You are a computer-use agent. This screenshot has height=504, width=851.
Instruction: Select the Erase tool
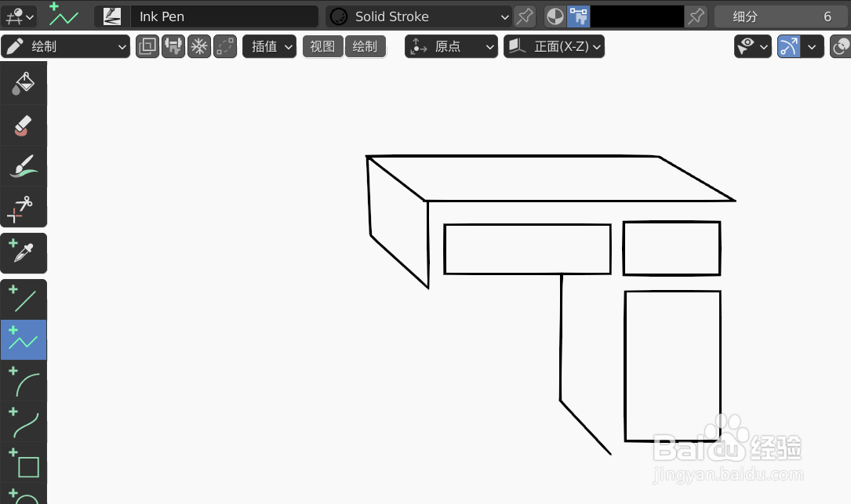coord(24,125)
